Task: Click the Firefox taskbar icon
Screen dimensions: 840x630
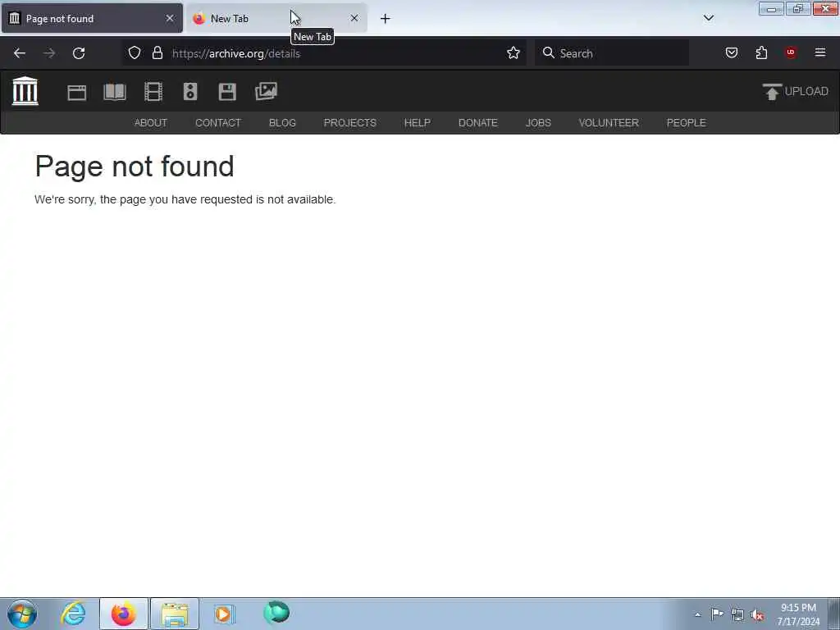Action: tap(123, 614)
